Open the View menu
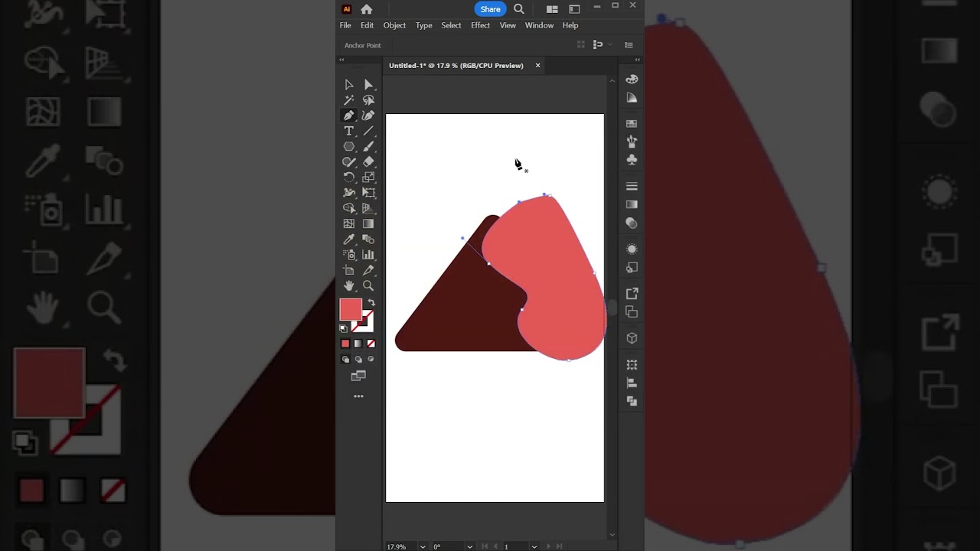980x551 pixels. coord(508,25)
